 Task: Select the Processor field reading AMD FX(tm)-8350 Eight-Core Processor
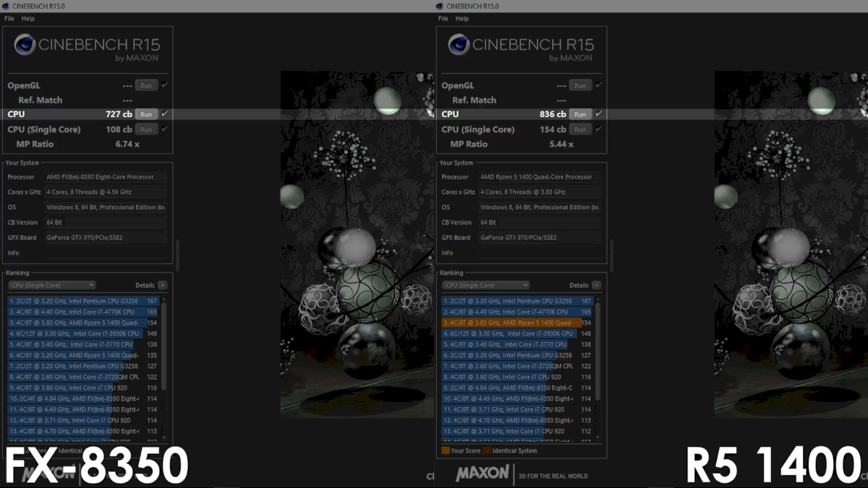106,177
